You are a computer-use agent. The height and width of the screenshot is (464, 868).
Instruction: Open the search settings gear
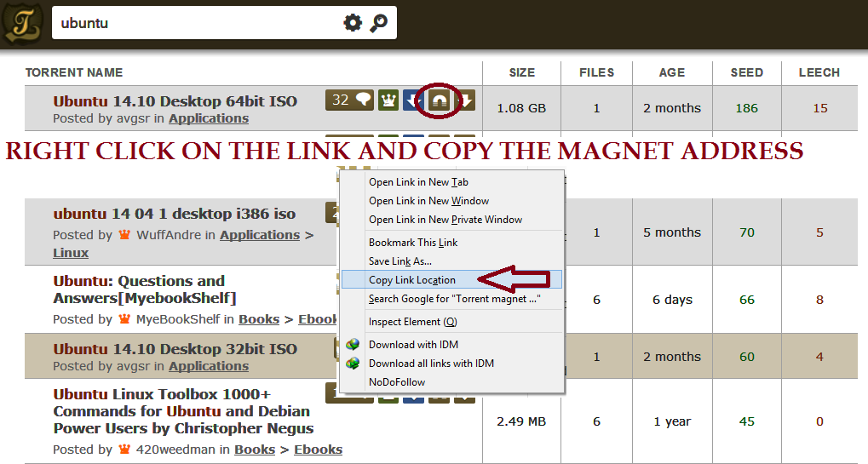pos(353,23)
